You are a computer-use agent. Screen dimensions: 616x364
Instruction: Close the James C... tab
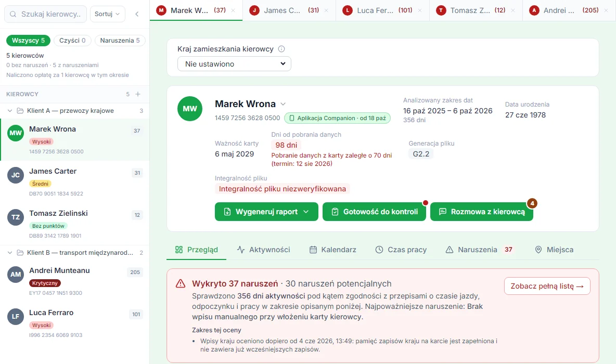(x=326, y=10)
